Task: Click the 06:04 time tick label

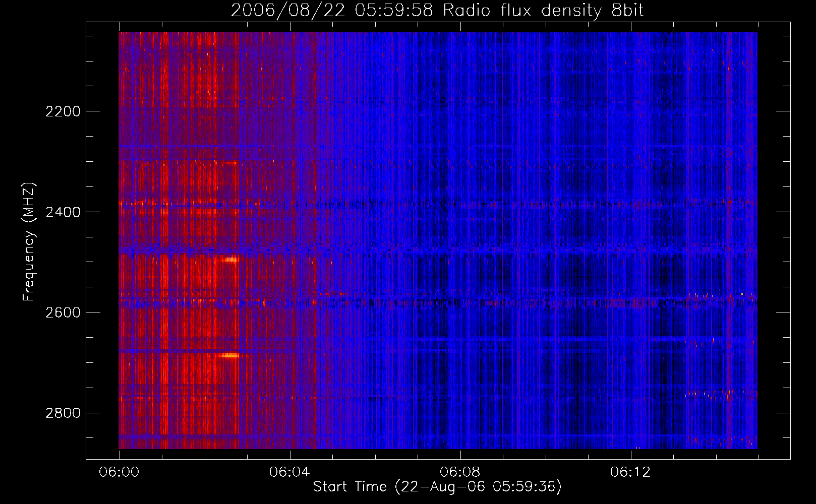Action: click(x=289, y=472)
